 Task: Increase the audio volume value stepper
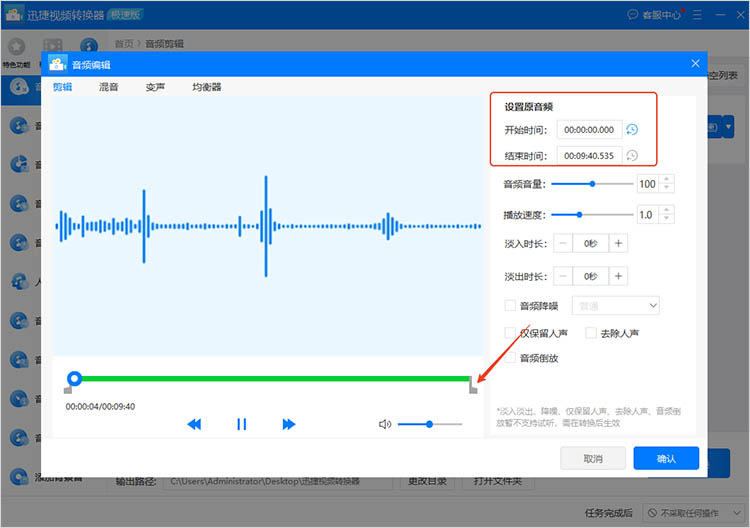[667, 179]
